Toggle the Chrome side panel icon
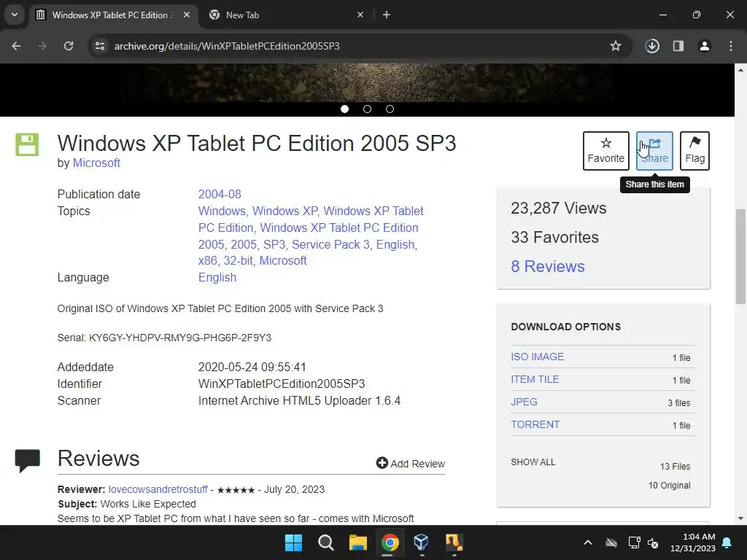This screenshot has height=560, width=747. pos(678,46)
